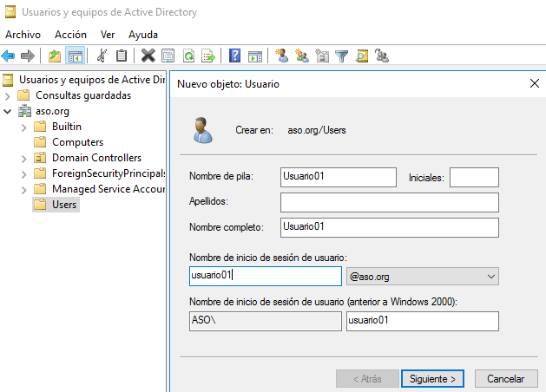Open Help via blue question icon

click(x=234, y=56)
